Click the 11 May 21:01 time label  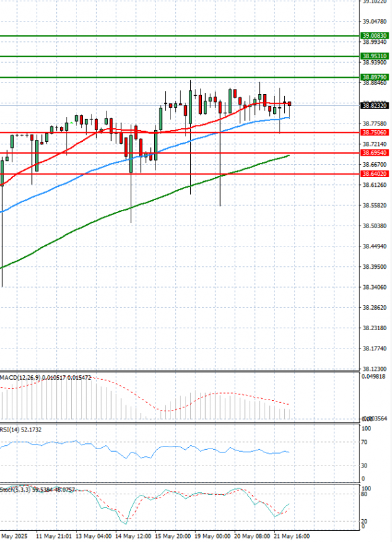(54, 536)
